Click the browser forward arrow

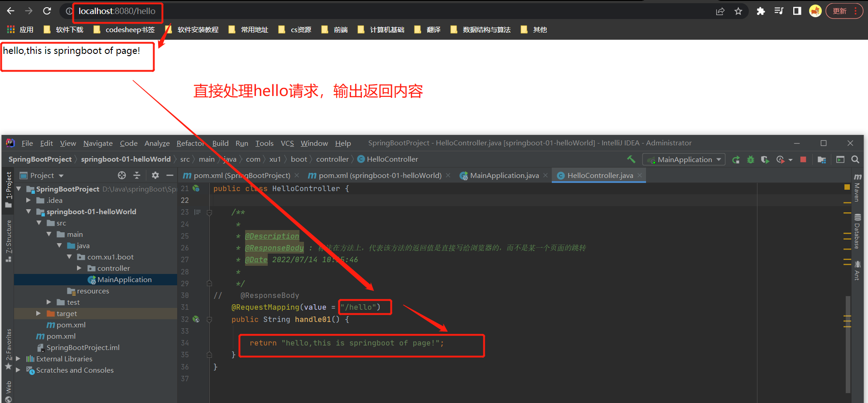point(29,11)
